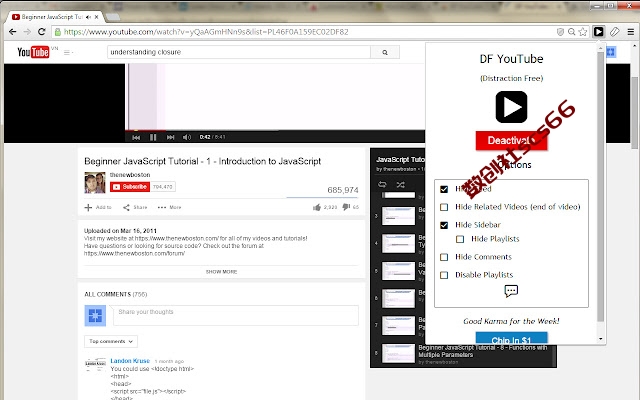This screenshot has height=400, width=640.
Task: Go back with the browser back arrow
Action: tap(12, 32)
